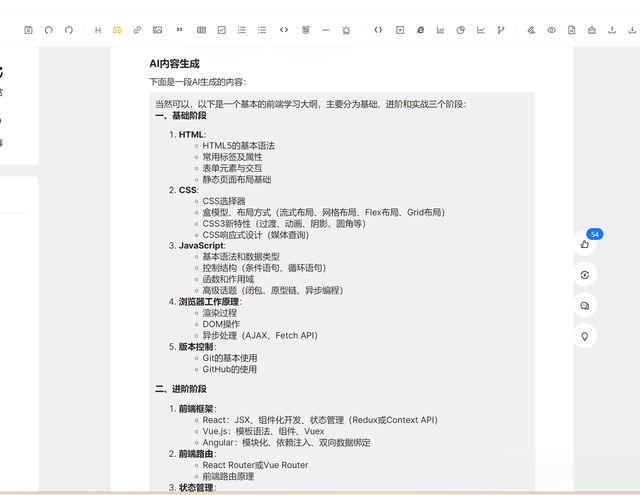Insert a line chart

[480, 30]
